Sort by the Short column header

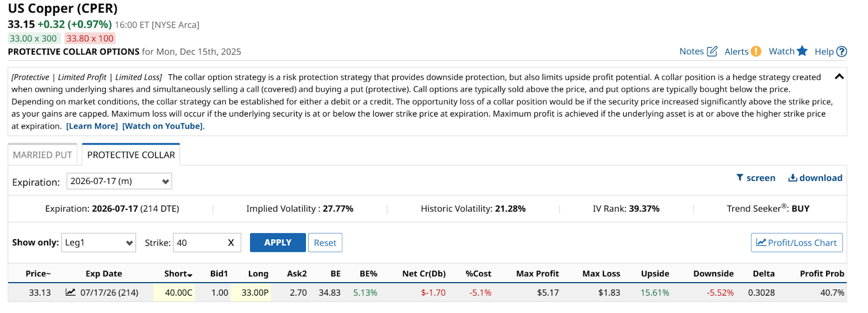point(178,274)
